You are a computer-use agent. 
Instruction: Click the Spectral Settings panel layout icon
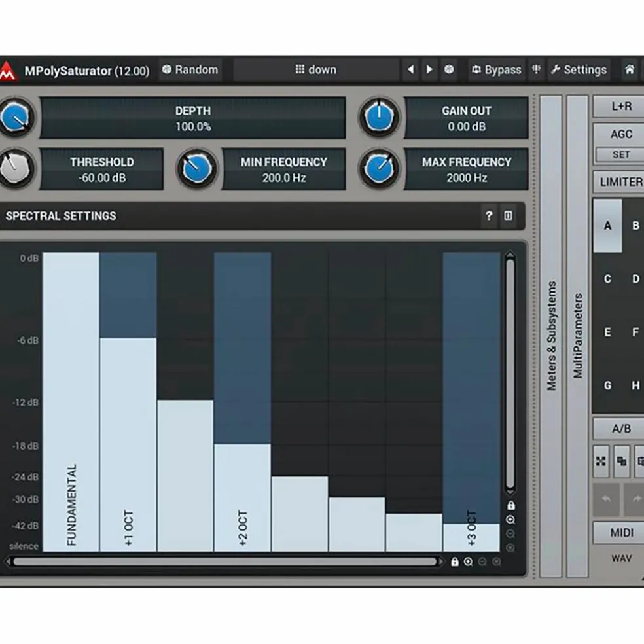point(508,215)
